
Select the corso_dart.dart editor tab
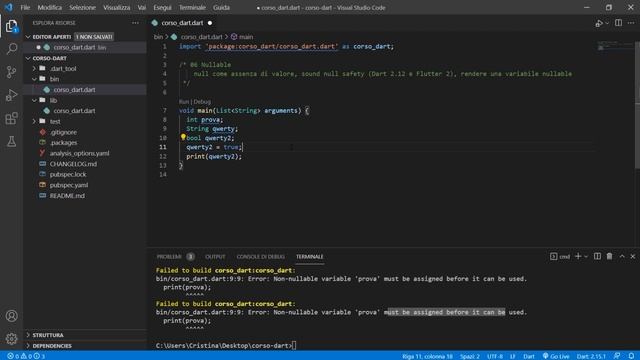182,23
